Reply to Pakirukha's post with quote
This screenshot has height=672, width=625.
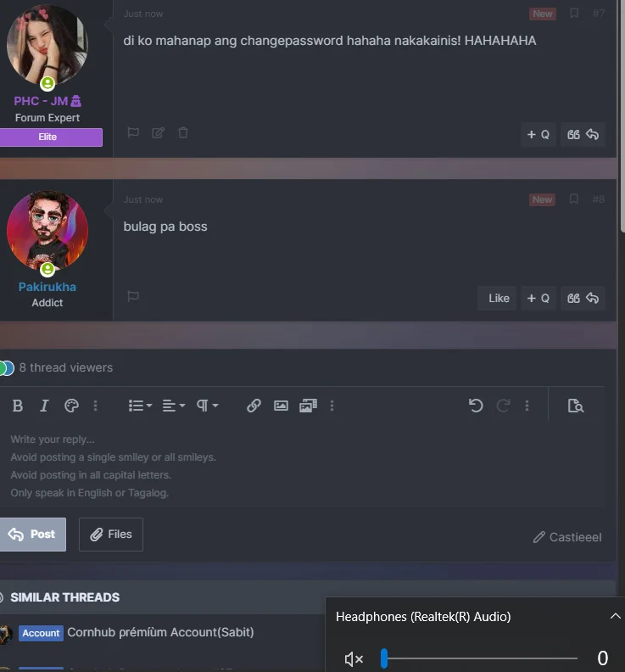[x=583, y=298]
